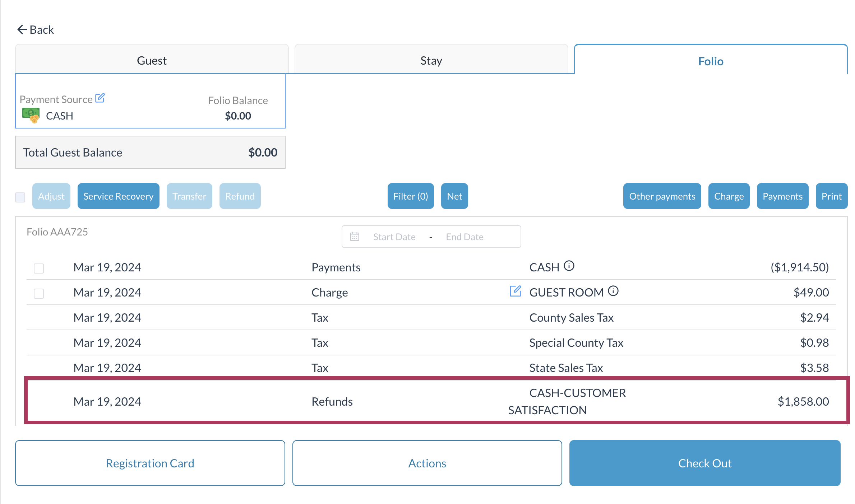Viewport: 855px width, 504px height.
Task: Click the Service Recovery button
Action: point(118,196)
